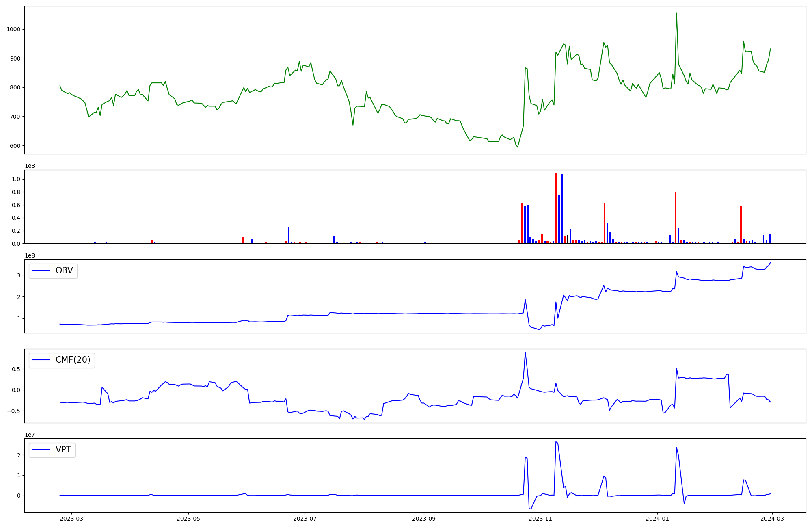Click the 2023-03 x-axis date label
This screenshot has width=812, height=528.
pos(71,519)
